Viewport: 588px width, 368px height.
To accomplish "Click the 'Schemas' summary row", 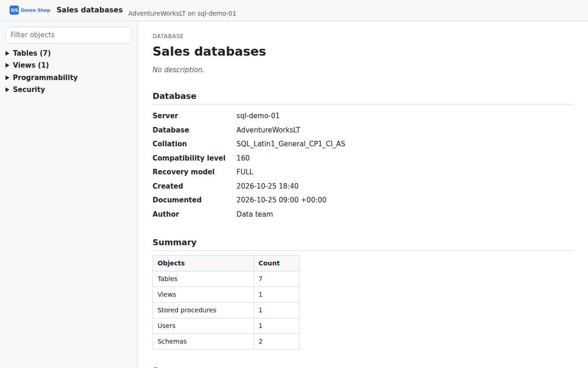I will pos(226,341).
